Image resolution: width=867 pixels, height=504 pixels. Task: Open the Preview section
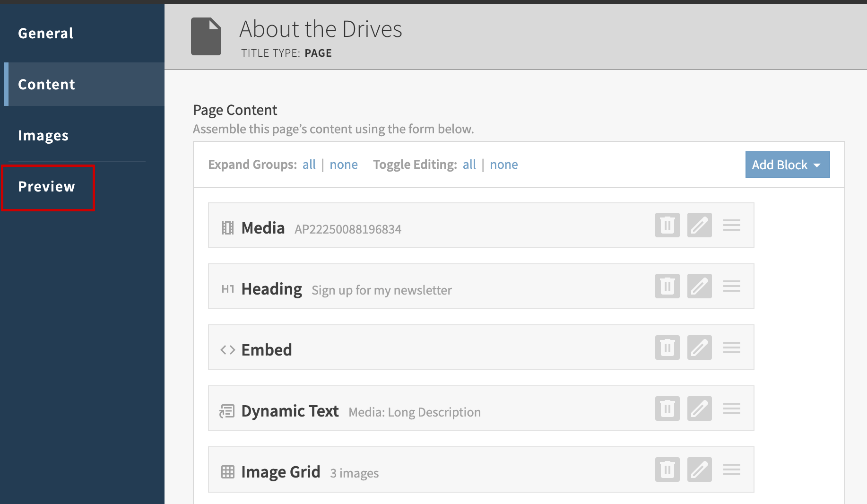pyautogui.click(x=47, y=187)
